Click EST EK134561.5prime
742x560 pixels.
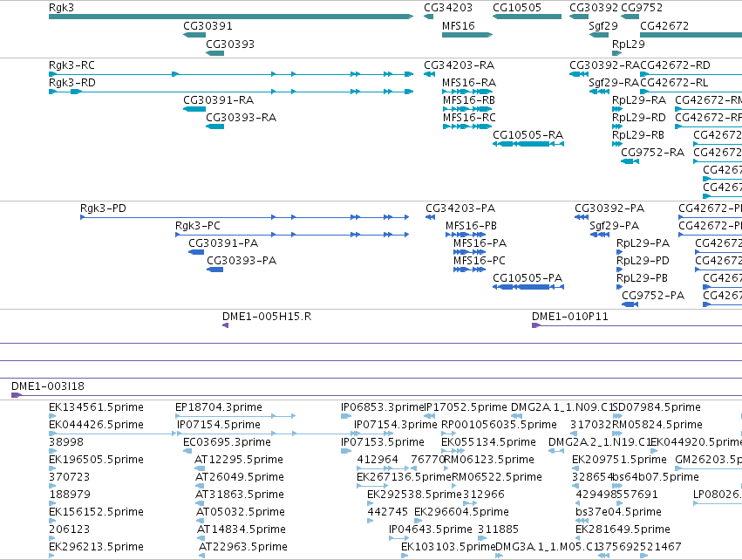(52, 416)
